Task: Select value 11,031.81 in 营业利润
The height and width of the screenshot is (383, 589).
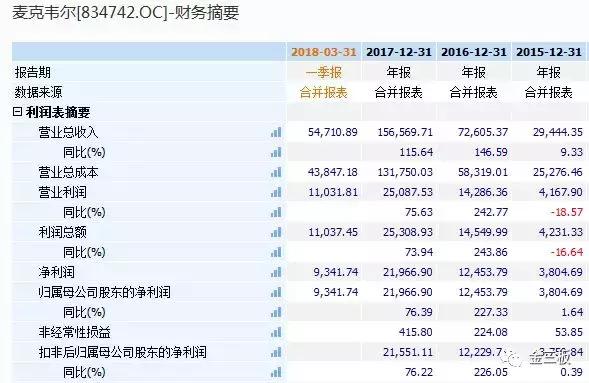Action: (x=333, y=192)
